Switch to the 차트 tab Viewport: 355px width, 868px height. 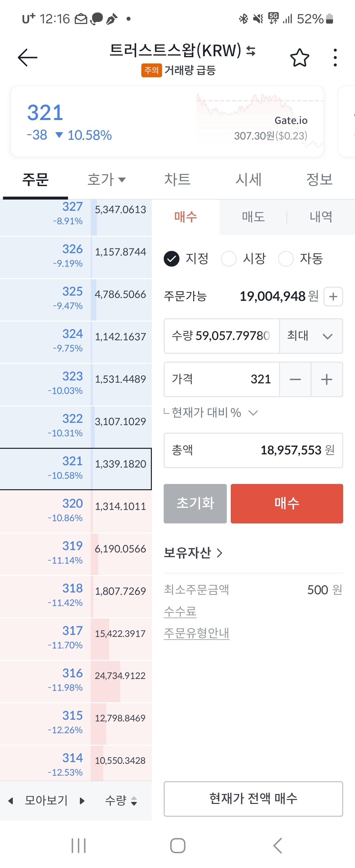pos(178,180)
